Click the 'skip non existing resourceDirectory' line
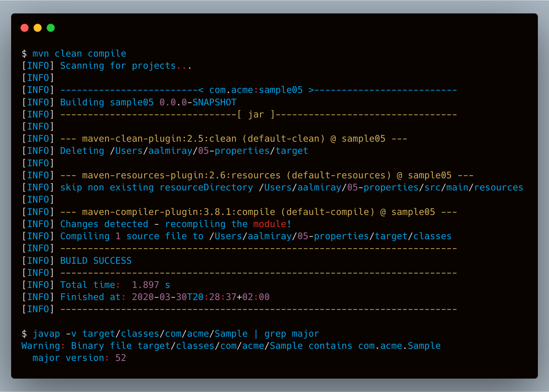The image size is (549, 392). 291,187
